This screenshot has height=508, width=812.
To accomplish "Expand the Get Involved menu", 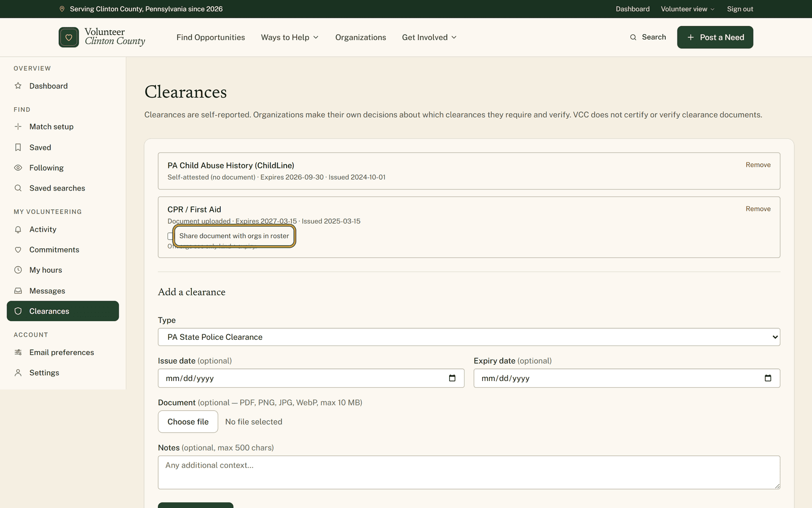I will click(x=429, y=37).
